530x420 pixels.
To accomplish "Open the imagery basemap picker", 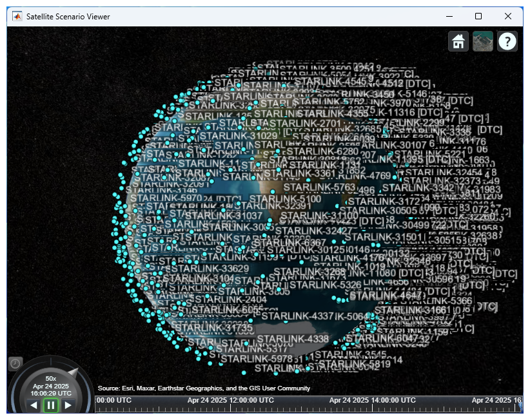I will point(483,41).
